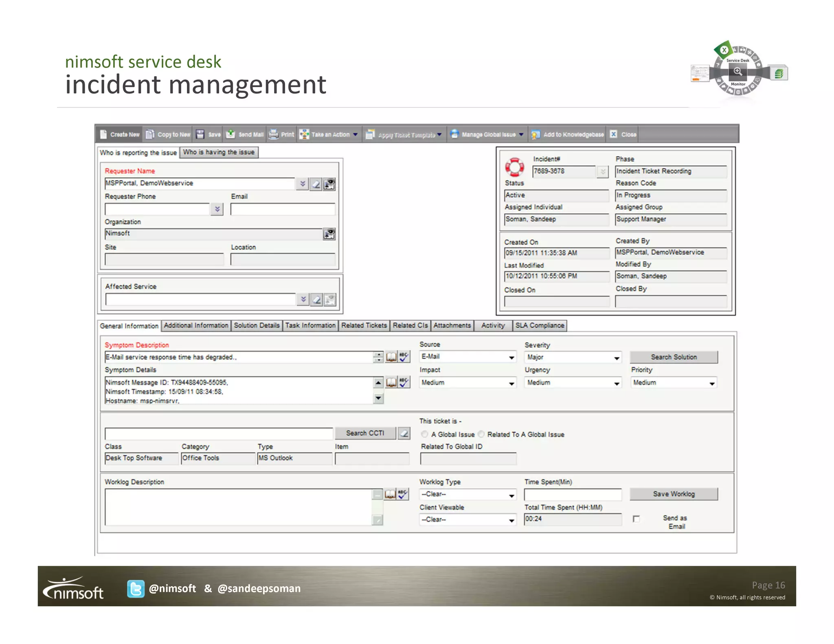
Task: Open the SLA Compliance tab
Action: [x=540, y=326]
